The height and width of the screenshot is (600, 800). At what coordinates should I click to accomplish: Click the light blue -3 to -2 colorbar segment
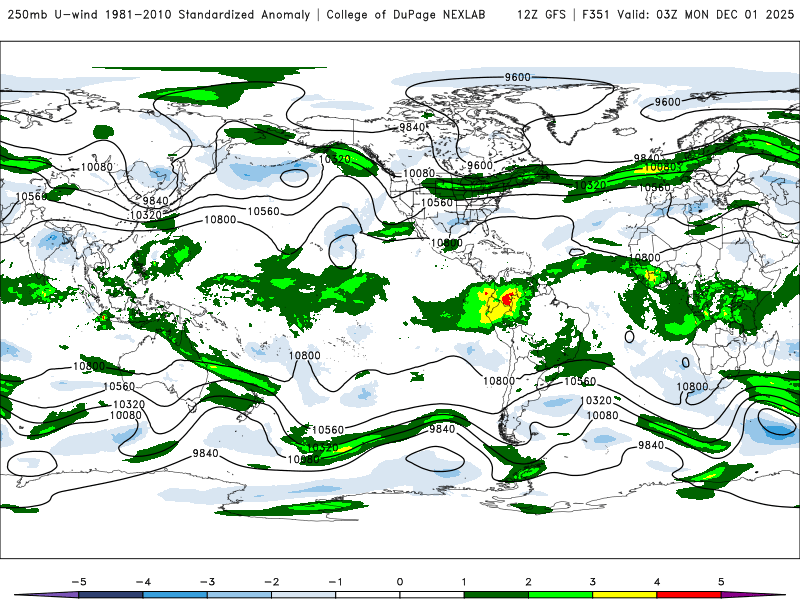239,595
